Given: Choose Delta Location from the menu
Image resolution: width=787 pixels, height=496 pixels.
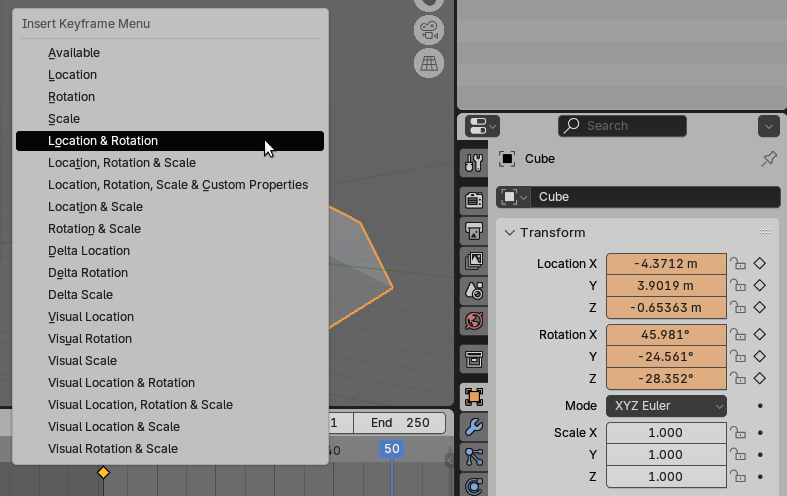Looking at the screenshot, I should (x=170, y=251).
